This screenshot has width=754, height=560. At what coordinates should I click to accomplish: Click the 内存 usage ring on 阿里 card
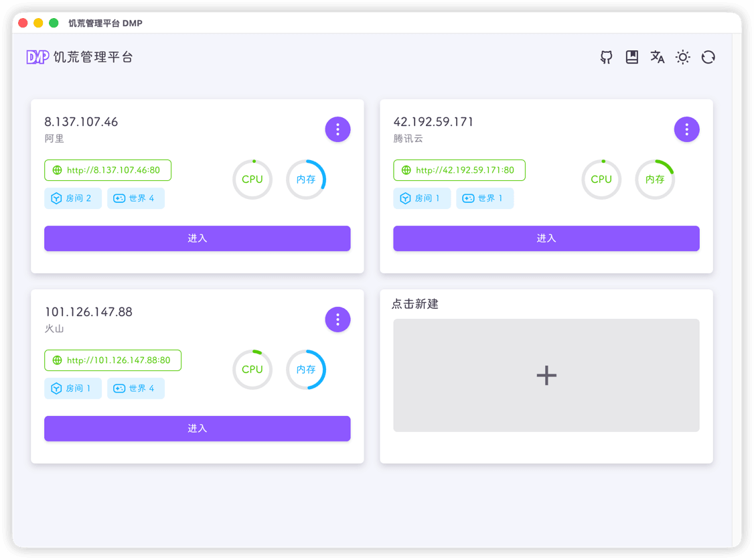tap(306, 180)
